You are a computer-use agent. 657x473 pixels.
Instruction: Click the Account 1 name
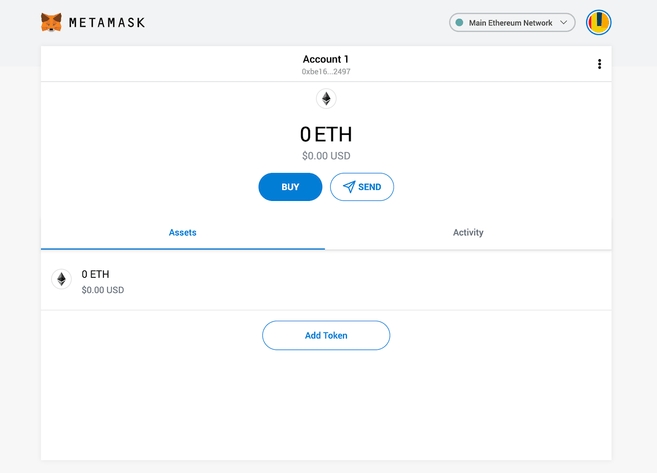coord(326,59)
